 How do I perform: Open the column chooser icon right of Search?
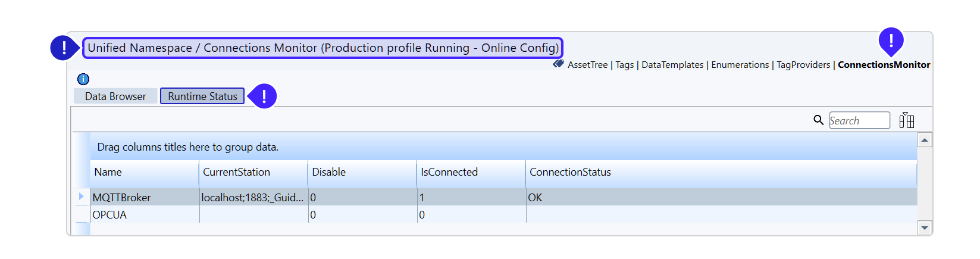[x=906, y=121]
